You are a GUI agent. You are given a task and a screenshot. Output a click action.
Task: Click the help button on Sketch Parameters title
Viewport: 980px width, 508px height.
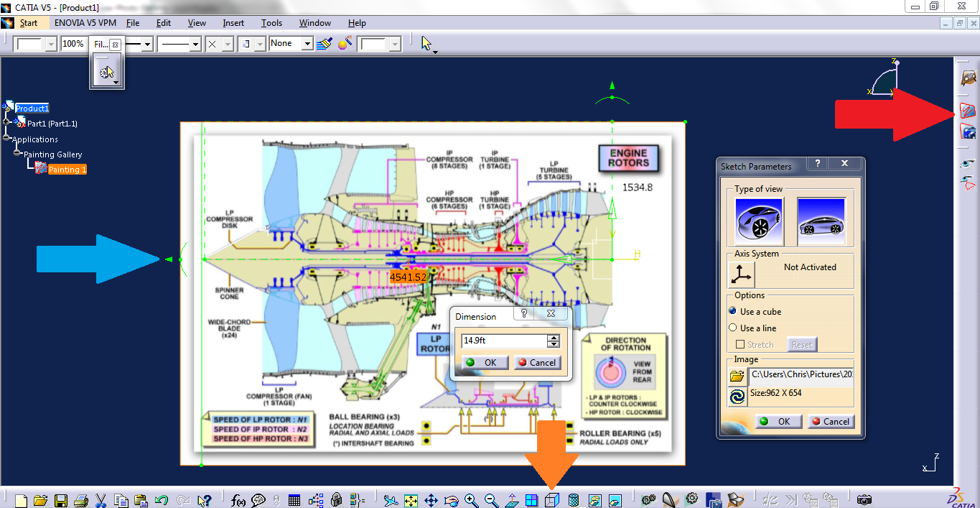[x=818, y=164]
